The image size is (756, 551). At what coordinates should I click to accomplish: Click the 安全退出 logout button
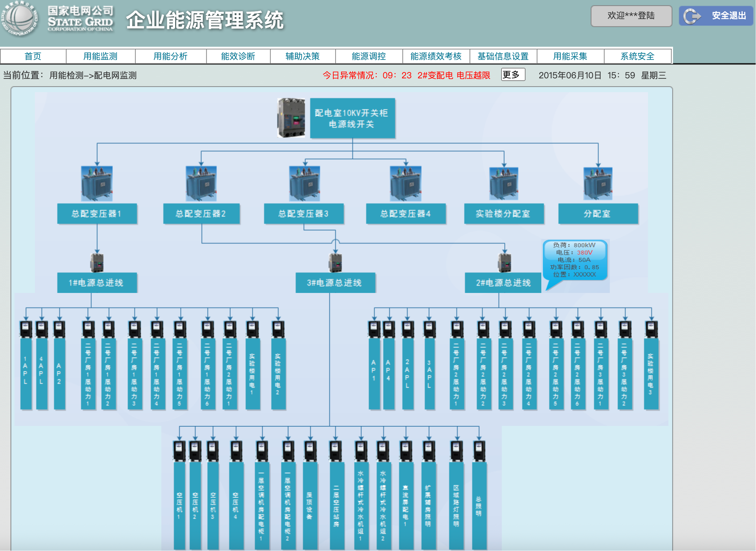coord(716,16)
